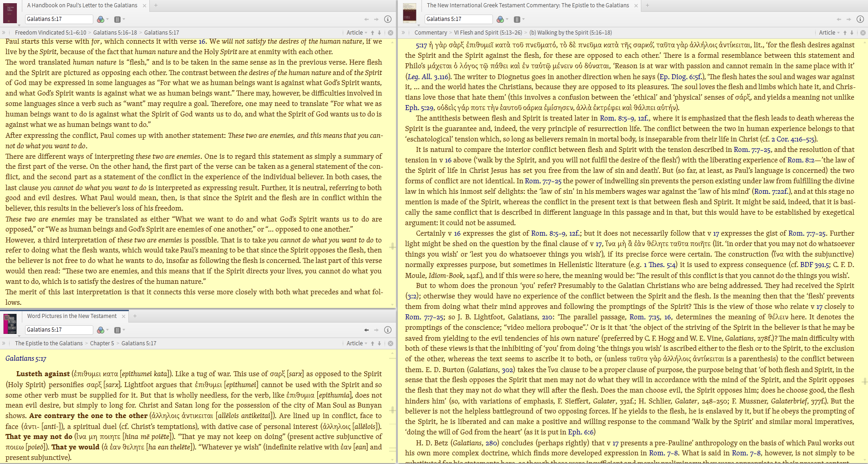
Task: Open parallel resources in Word Pictures panel
Action: (119, 330)
